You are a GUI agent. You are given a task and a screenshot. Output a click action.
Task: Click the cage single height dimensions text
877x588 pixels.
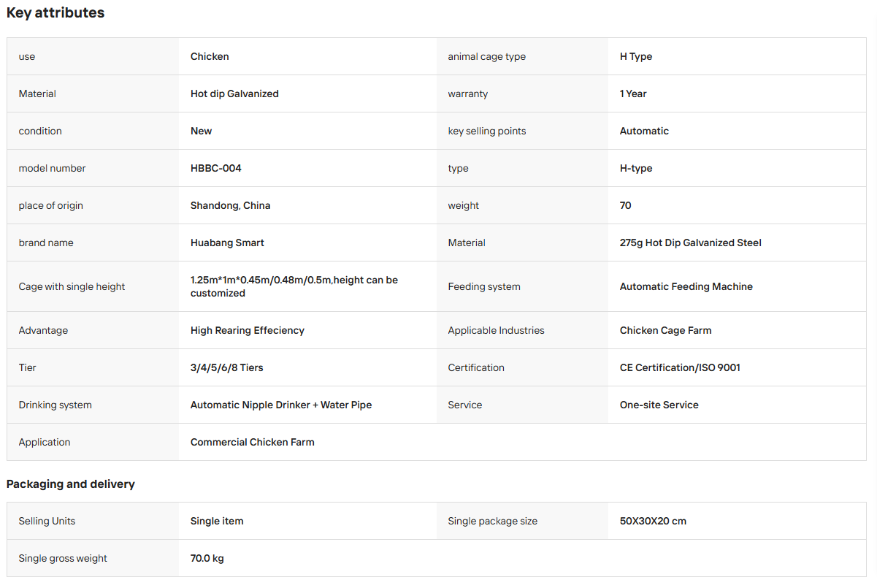coord(294,286)
